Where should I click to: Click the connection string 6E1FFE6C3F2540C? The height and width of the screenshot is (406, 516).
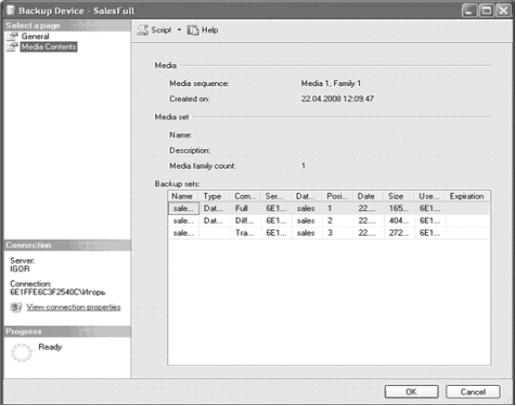pyautogui.click(x=57, y=292)
